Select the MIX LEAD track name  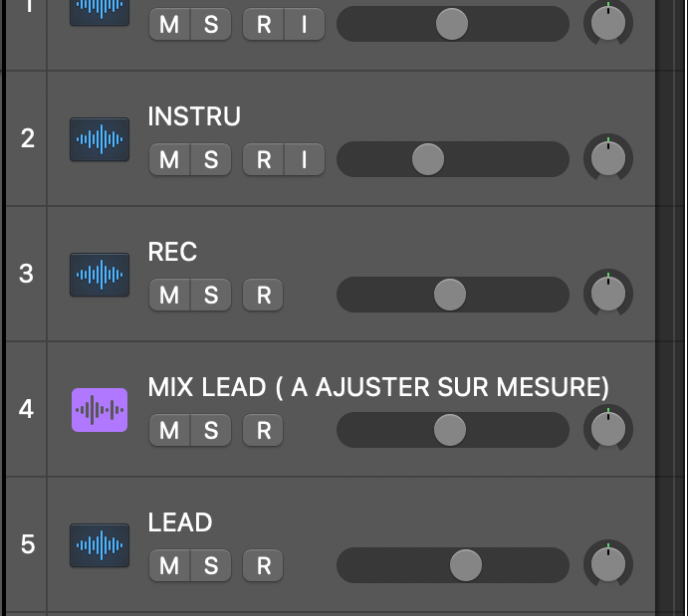pyautogui.click(x=377, y=387)
